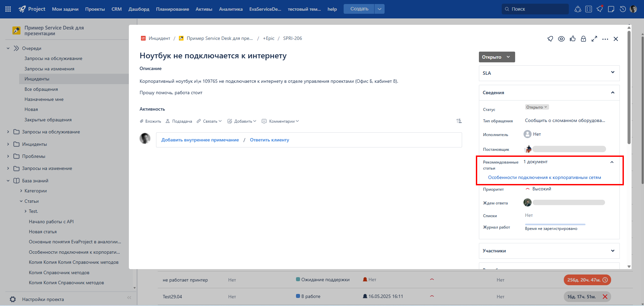Click Добавить внутреннее примечание link
This screenshot has height=306, width=644.
click(200, 140)
